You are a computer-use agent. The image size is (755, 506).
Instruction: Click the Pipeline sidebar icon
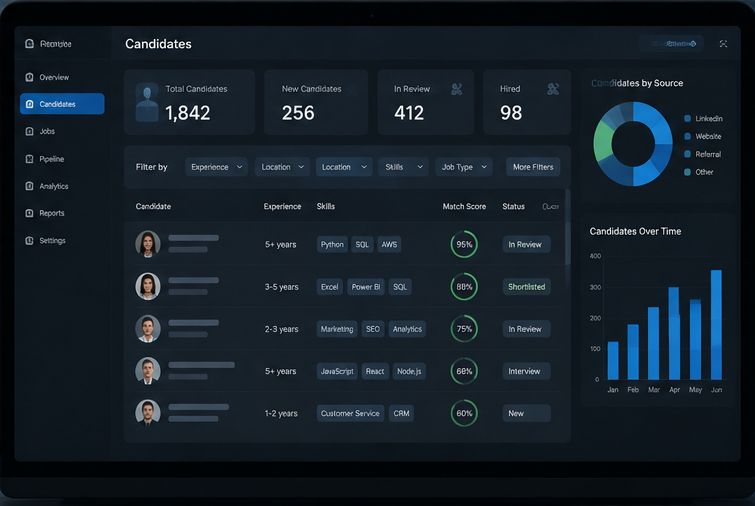coord(29,159)
